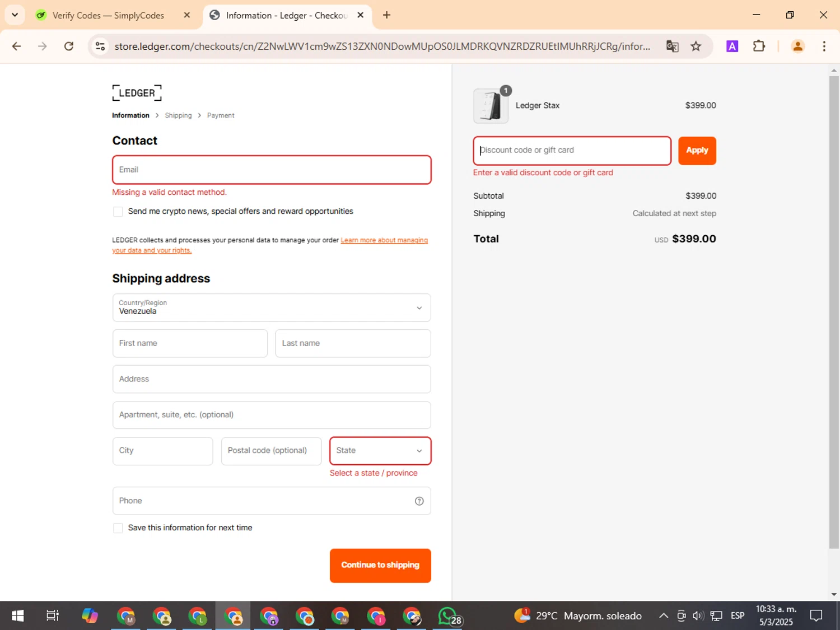The width and height of the screenshot is (840, 630).
Task: Open the notification center icon
Action: point(816,616)
